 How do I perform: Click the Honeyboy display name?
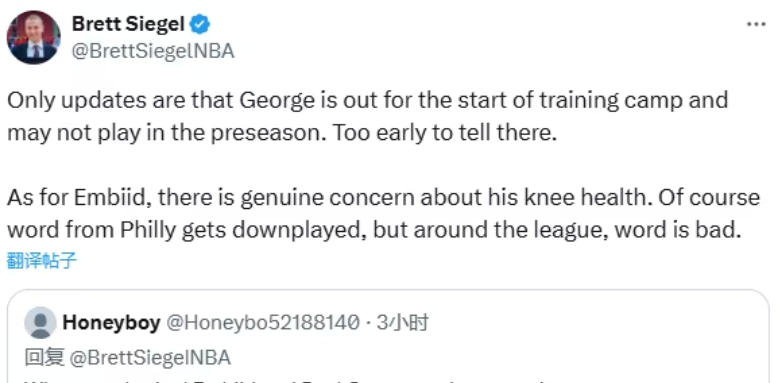[111, 323]
